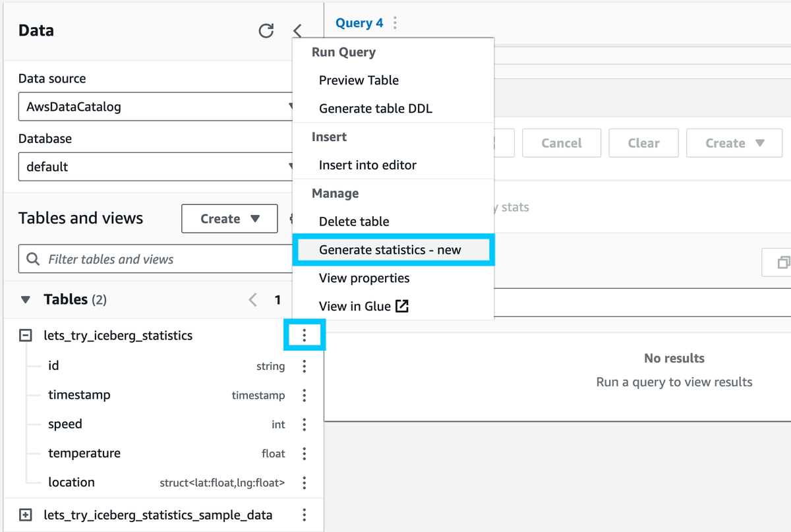The height and width of the screenshot is (532, 791).
Task: Click the Cancel button
Action: [561, 142]
